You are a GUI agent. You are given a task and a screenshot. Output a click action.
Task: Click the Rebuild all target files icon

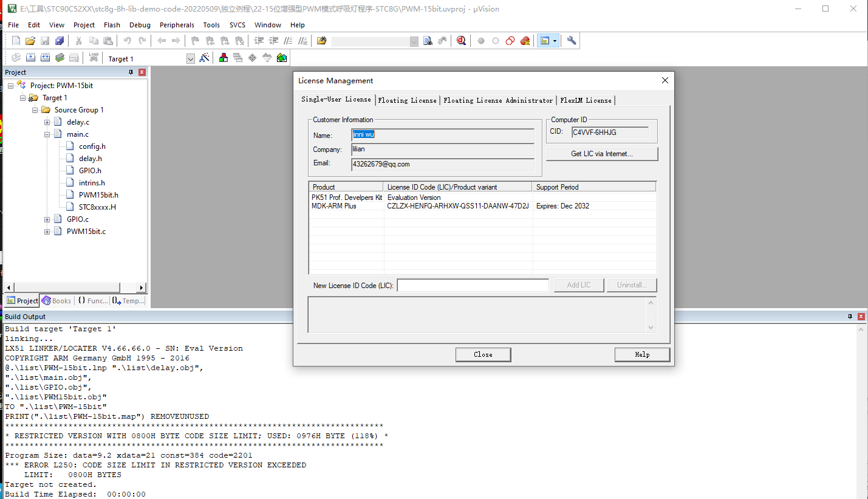pos(45,58)
